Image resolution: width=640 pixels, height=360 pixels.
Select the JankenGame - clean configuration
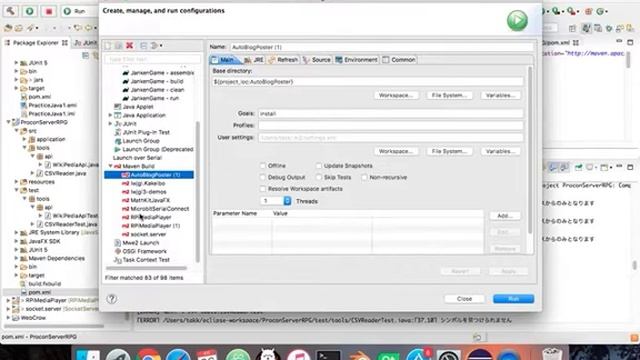pyautogui.click(x=157, y=90)
